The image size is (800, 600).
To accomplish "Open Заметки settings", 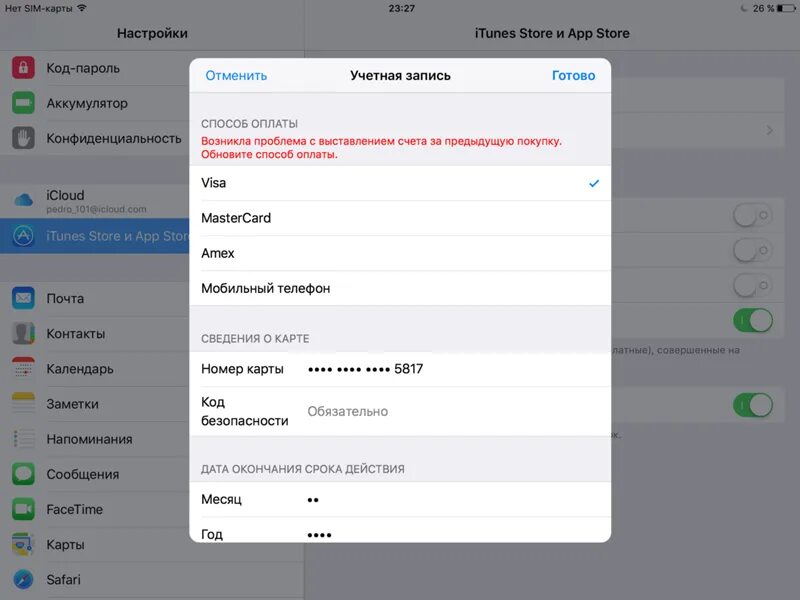I will point(94,404).
